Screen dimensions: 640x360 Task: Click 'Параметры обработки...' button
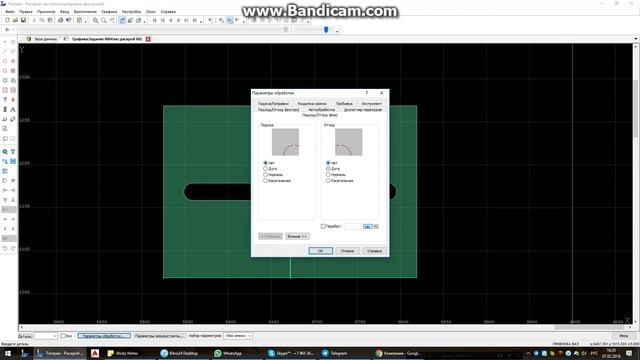[104, 336]
